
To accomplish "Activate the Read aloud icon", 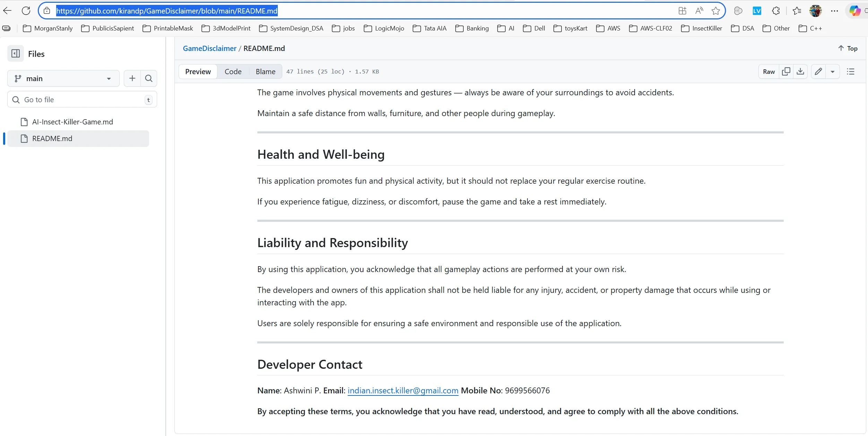I will click(699, 11).
